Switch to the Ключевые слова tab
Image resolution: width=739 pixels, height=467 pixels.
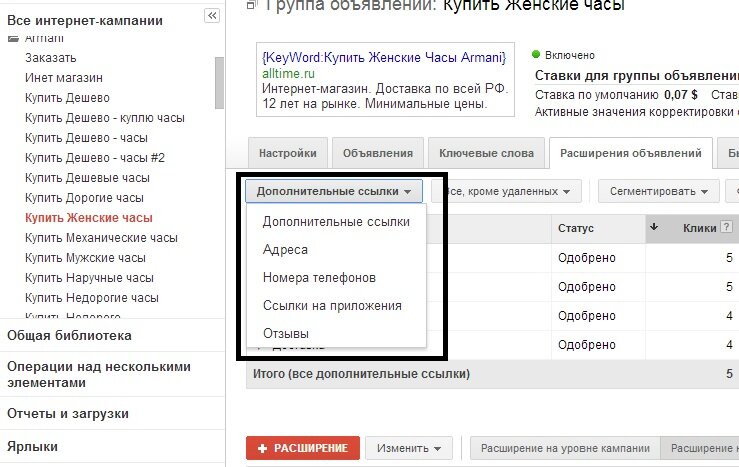click(x=484, y=153)
